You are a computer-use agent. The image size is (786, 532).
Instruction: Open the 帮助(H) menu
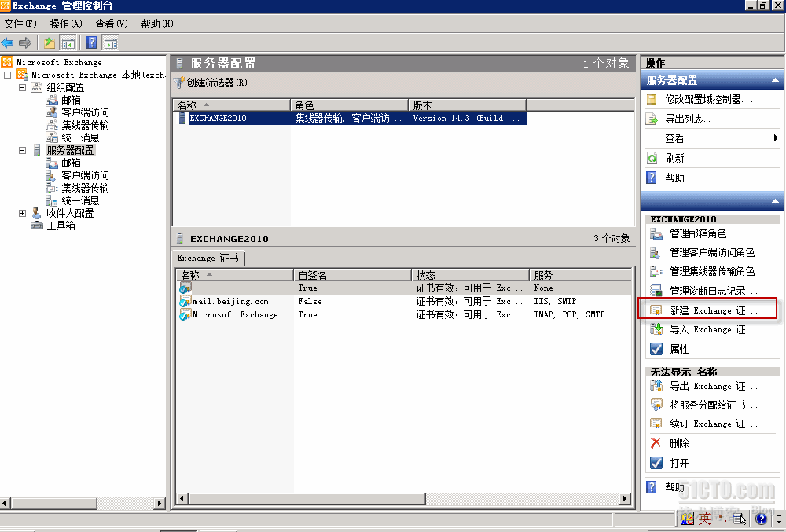tap(157, 24)
